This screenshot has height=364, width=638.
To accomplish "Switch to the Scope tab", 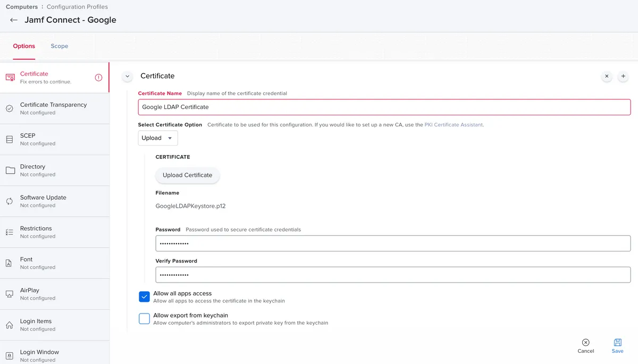I will click(x=59, y=46).
